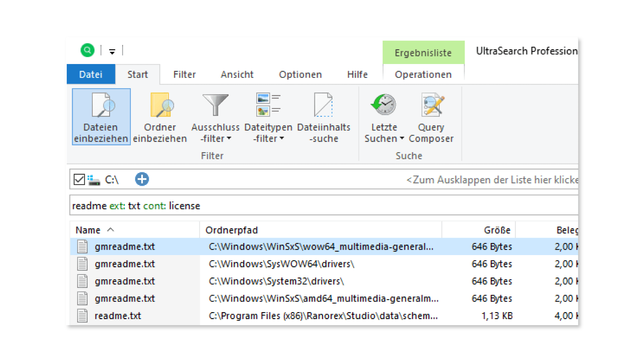Open the Optionen tab
Viewport: 644px width, 362px height.
tap(301, 74)
